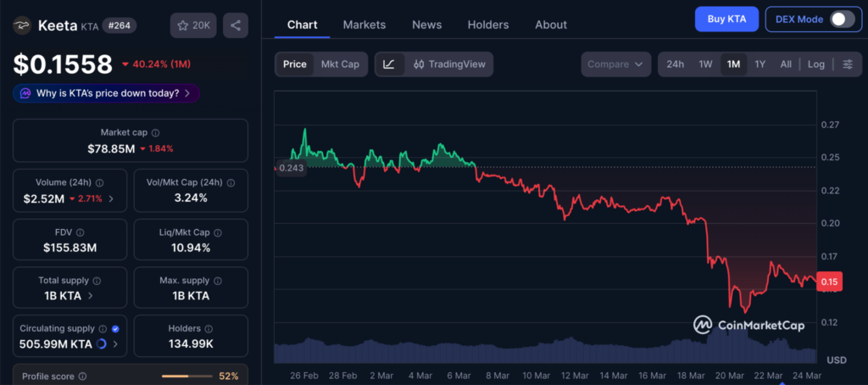Select the 1Y time range
The image size is (868, 385).
pos(759,64)
